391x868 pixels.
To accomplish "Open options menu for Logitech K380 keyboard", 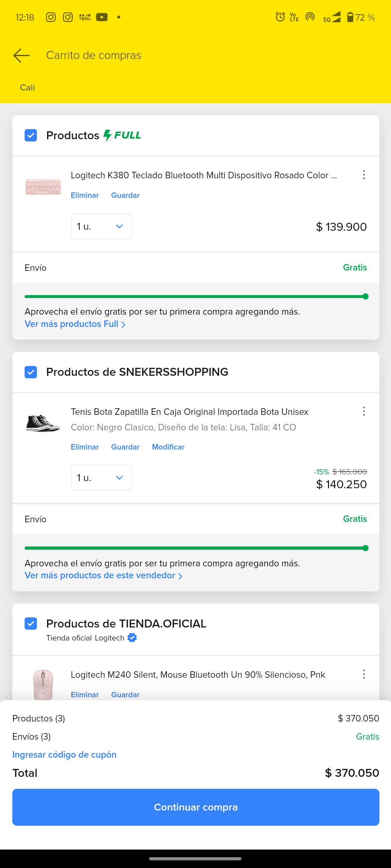I will pos(364,175).
